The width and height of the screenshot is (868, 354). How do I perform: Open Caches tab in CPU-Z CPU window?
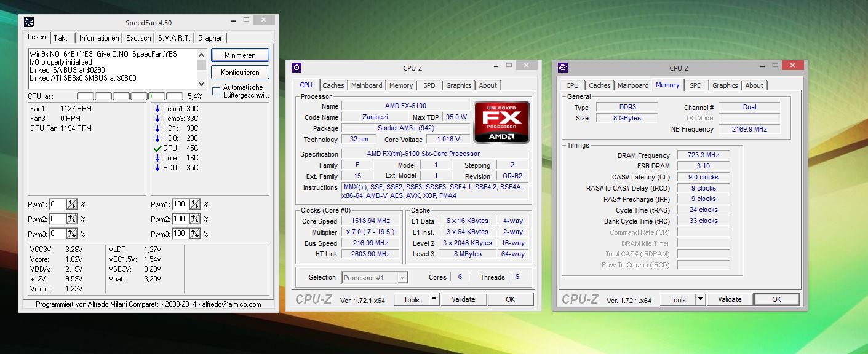333,85
